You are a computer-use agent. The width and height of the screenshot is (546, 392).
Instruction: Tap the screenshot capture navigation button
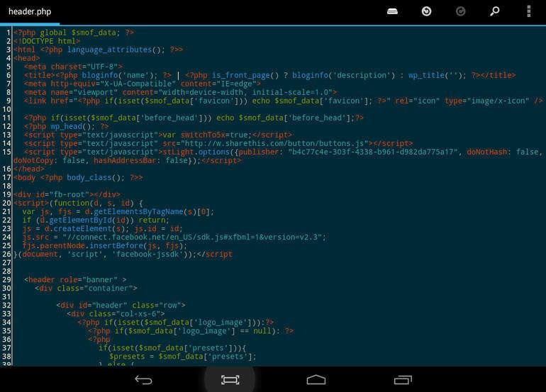[x=230, y=380]
